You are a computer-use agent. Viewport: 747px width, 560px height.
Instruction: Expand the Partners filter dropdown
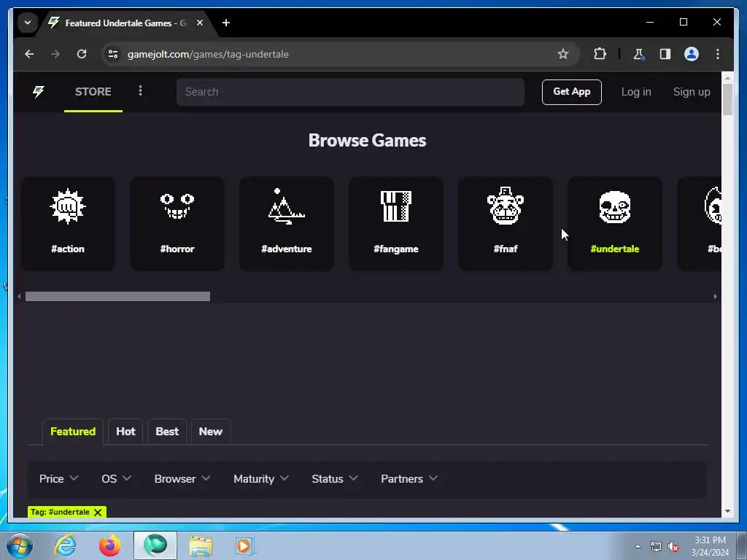click(x=409, y=478)
